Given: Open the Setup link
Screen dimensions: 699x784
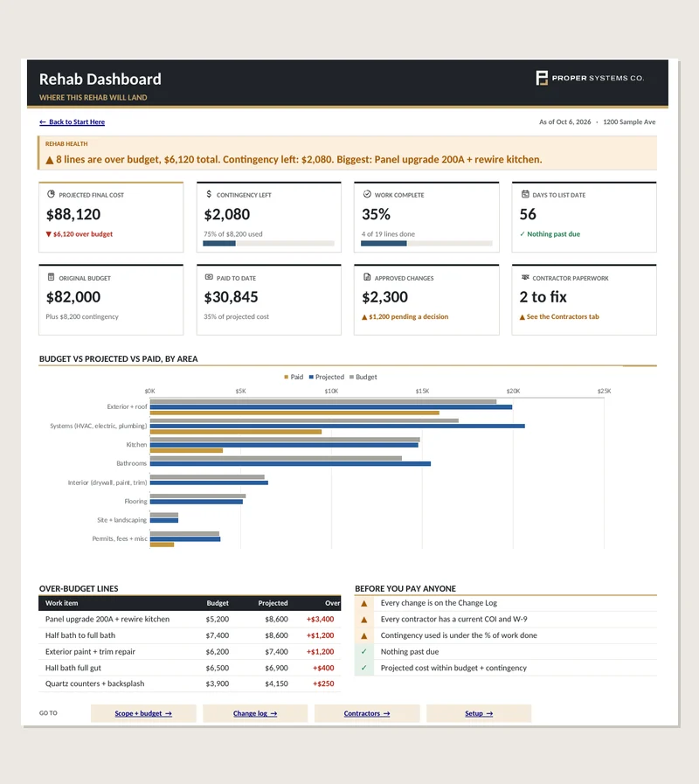Looking at the screenshot, I should [x=479, y=713].
